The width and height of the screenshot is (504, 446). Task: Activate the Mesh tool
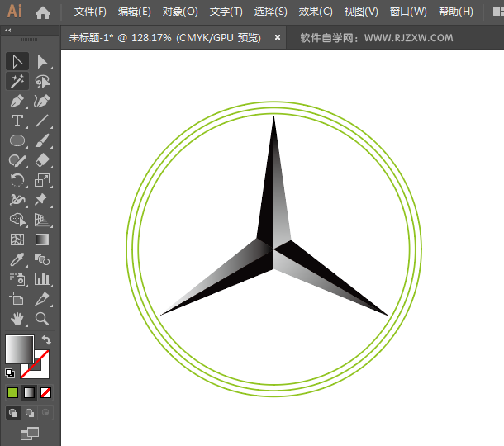[x=17, y=240]
